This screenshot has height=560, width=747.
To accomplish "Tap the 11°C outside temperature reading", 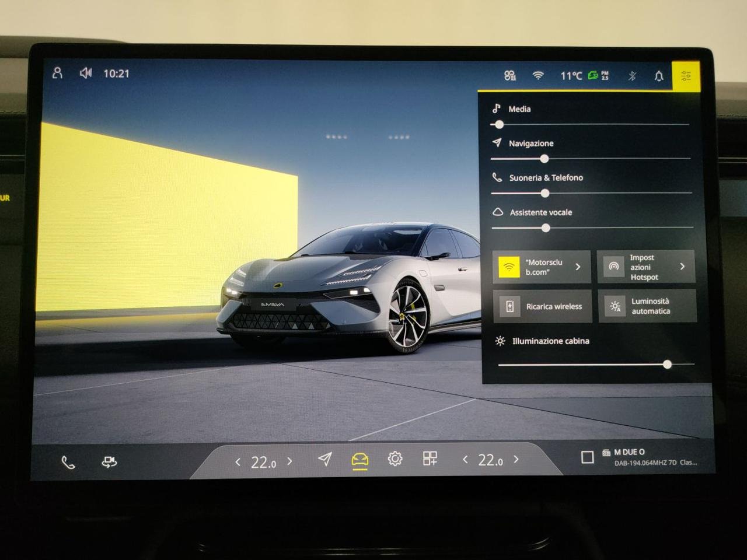I will [571, 76].
